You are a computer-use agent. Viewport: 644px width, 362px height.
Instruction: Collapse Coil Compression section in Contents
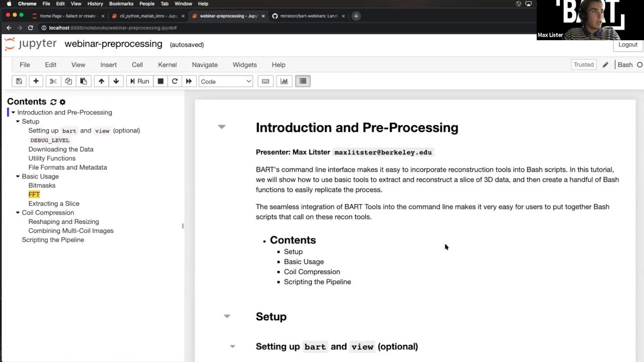(18, 213)
